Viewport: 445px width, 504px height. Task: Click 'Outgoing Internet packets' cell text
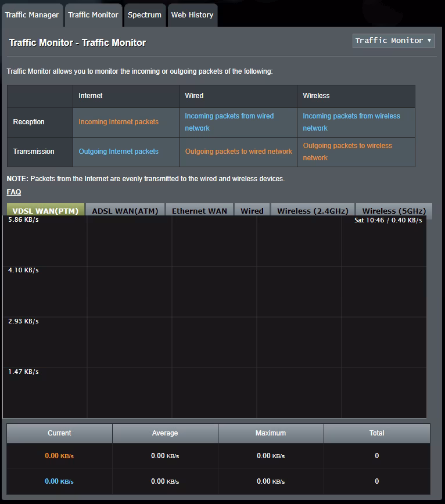(119, 152)
